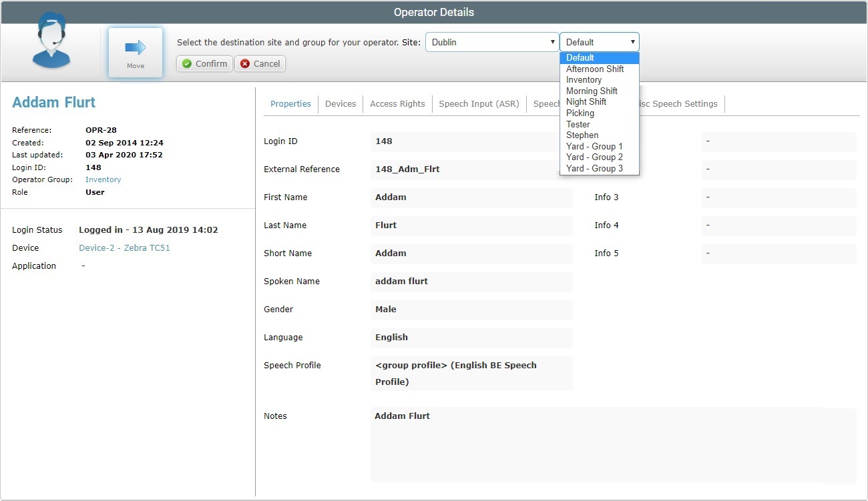Image resolution: width=868 pixels, height=501 pixels.
Task: Open the Inventory operator group link
Action: coord(103,179)
